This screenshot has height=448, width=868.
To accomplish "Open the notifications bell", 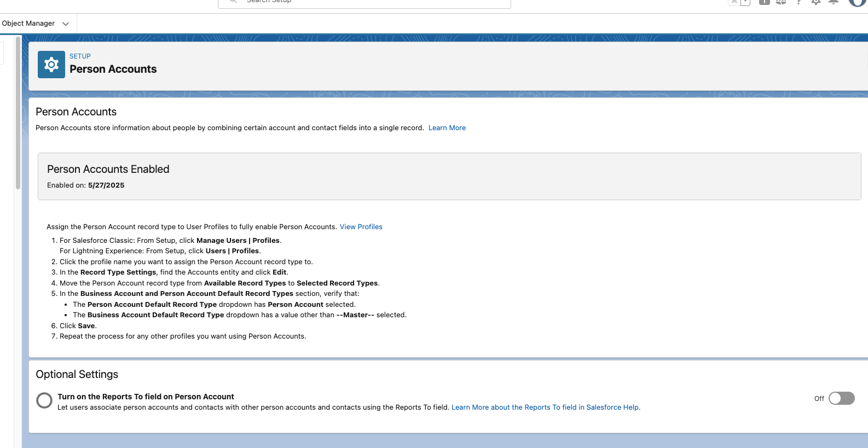I will coord(834,2).
